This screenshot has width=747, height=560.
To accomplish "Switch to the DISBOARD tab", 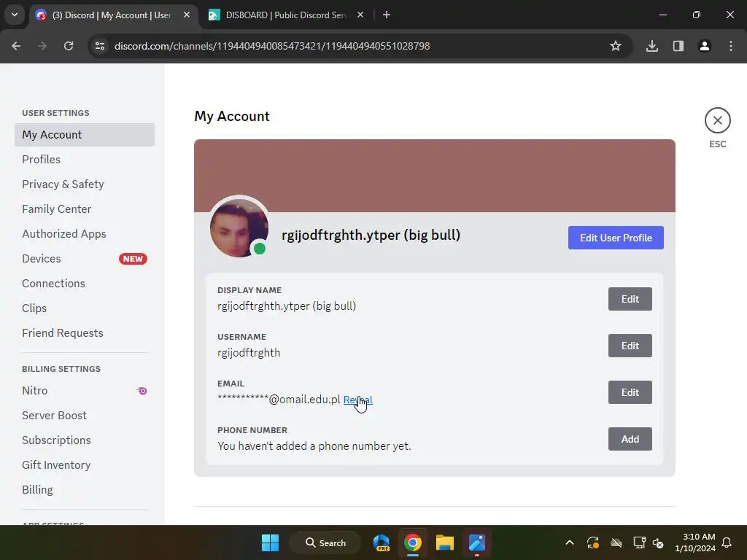I will click(286, 15).
